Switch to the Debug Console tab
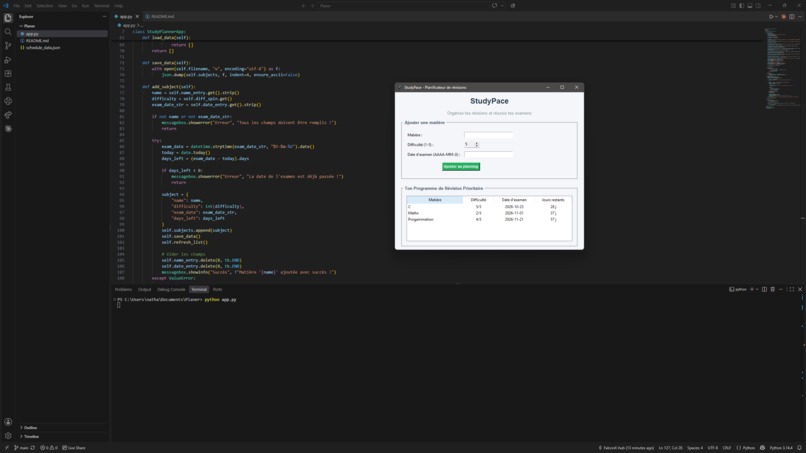The width and height of the screenshot is (806, 453). click(x=171, y=289)
